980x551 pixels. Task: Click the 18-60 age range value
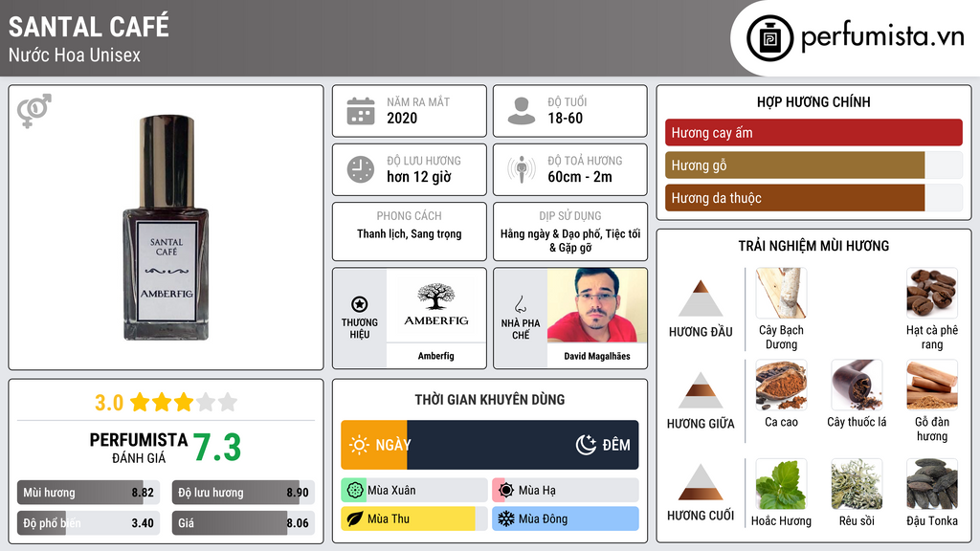click(x=566, y=118)
